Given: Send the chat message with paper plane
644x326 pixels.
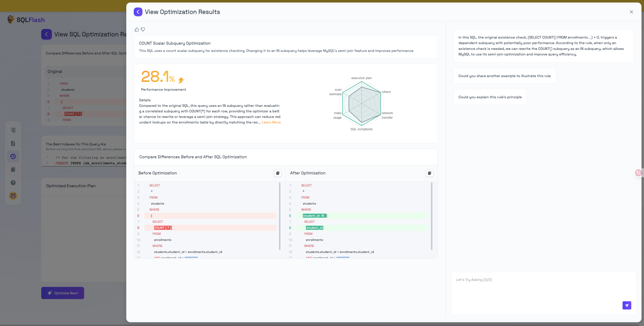Looking at the screenshot, I should tap(627, 305).
